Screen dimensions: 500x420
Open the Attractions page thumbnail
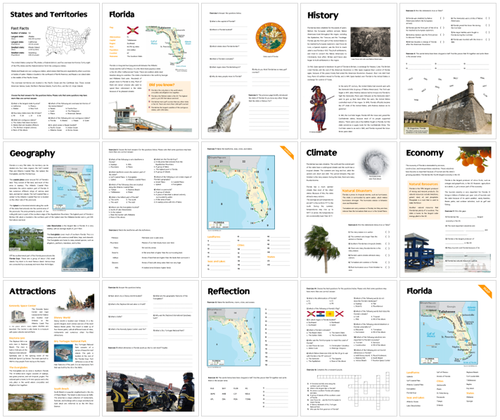[52, 348]
